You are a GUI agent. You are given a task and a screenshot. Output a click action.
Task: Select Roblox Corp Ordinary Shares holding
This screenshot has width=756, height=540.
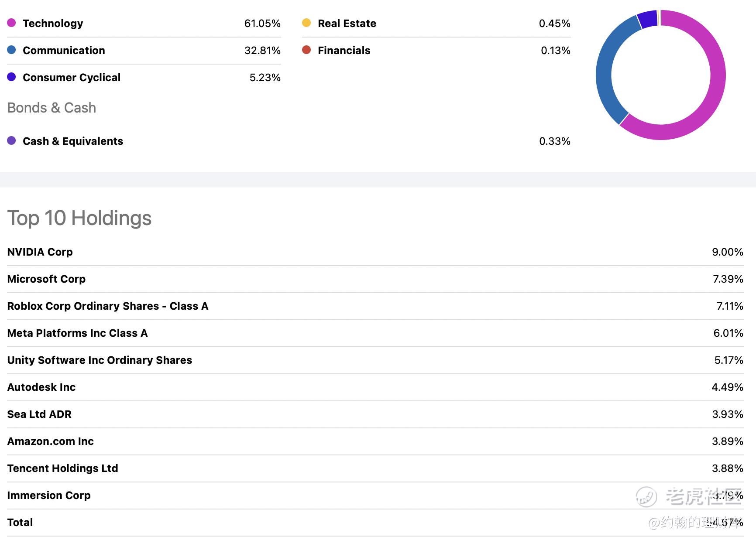tap(108, 306)
